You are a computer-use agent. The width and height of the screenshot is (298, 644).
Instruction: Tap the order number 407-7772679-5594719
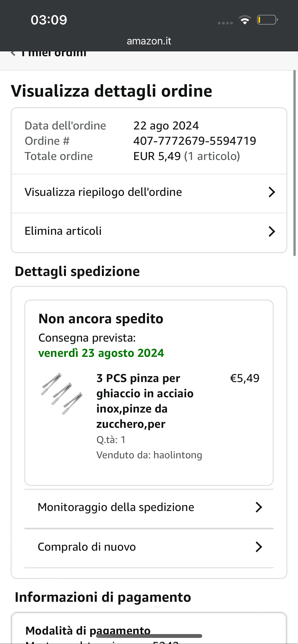tap(195, 141)
